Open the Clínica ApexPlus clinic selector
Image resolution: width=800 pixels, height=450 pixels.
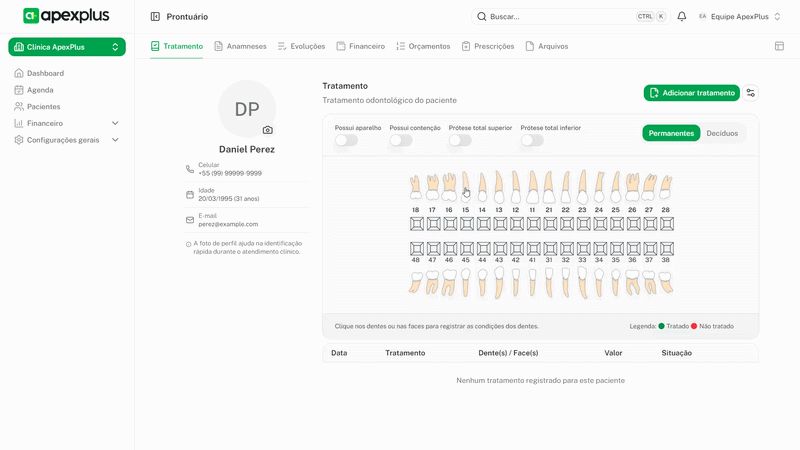tap(67, 47)
